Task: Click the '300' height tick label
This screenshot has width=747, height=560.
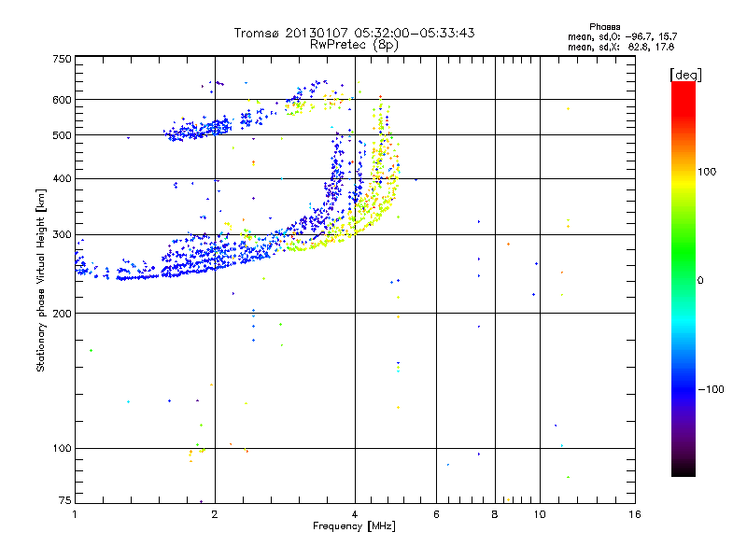Action: [62, 235]
